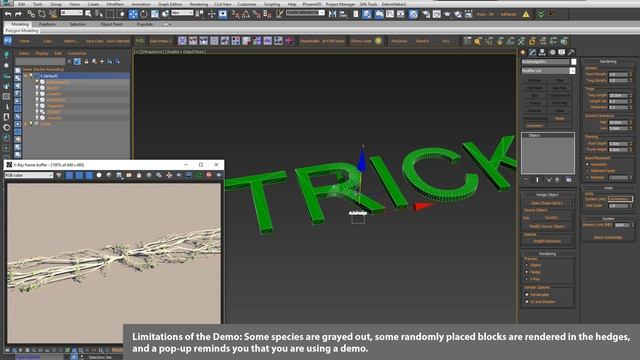Image resolution: width=640 pixels, height=360 pixels.
Task: Click the Open Shape Library button
Action: (x=547, y=203)
